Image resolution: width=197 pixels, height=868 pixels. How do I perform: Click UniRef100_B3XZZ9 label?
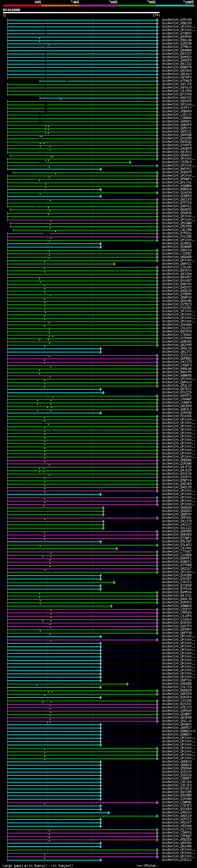177,393
